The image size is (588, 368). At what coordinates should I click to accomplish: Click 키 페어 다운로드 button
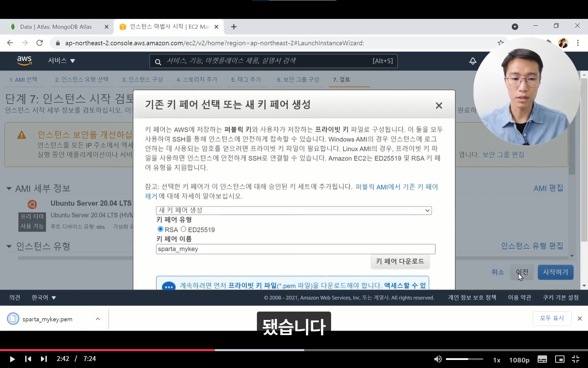click(x=400, y=261)
